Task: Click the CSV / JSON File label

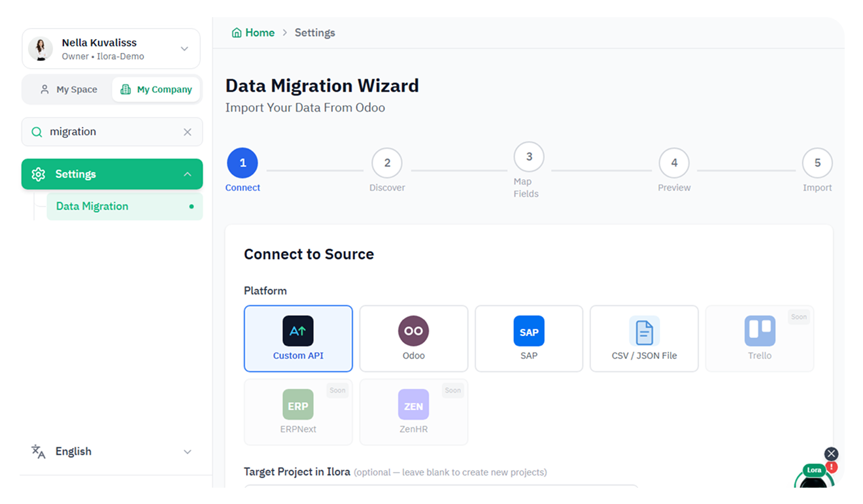Action: pos(644,356)
